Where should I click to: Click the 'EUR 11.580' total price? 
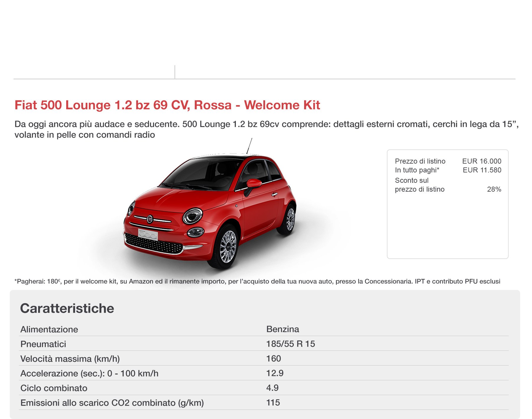(x=482, y=170)
